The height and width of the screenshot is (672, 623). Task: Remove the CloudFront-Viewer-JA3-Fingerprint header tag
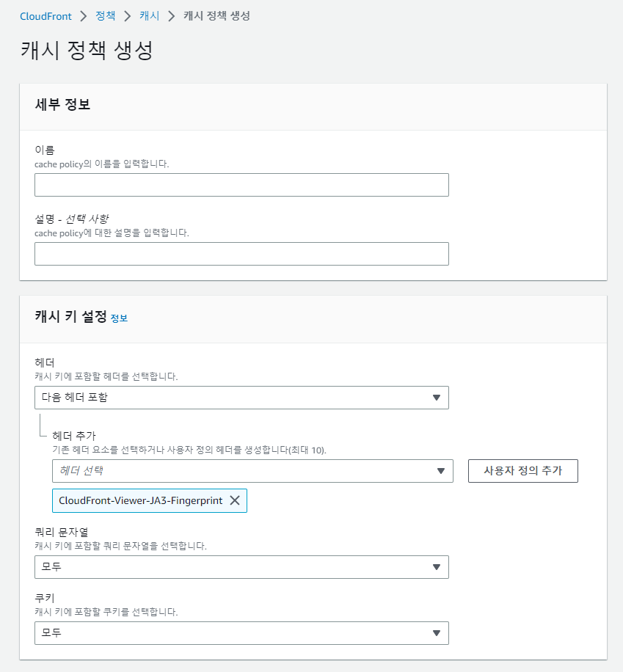point(235,500)
